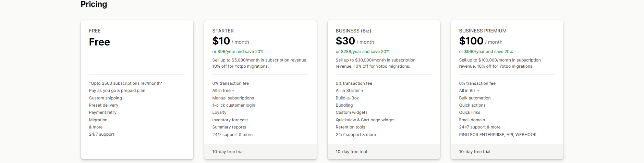Image resolution: width=644 pixels, height=163 pixels.
Task: Click the Pricing heading
Action: [94, 4]
